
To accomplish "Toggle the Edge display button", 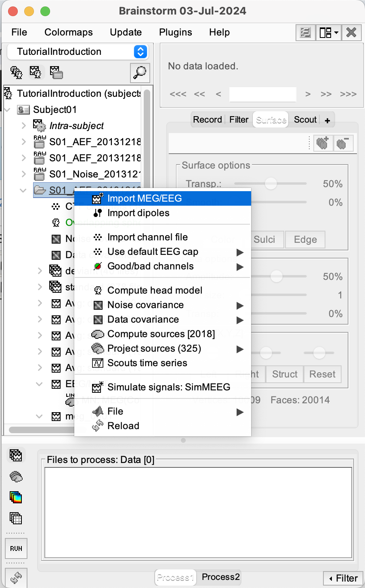I will click(305, 240).
